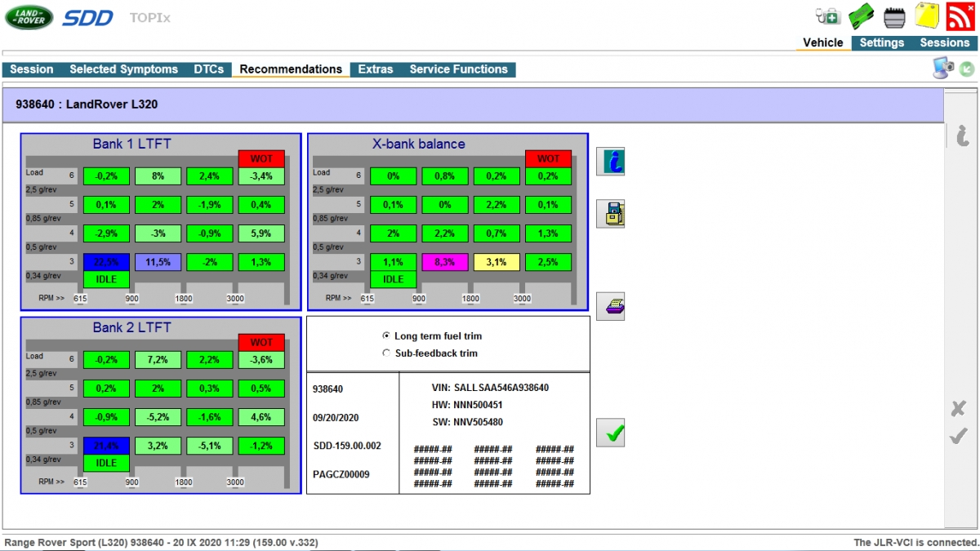Click the red RSS feed icon
The width and height of the screenshot is (980, 551).
tap(961, 16)
